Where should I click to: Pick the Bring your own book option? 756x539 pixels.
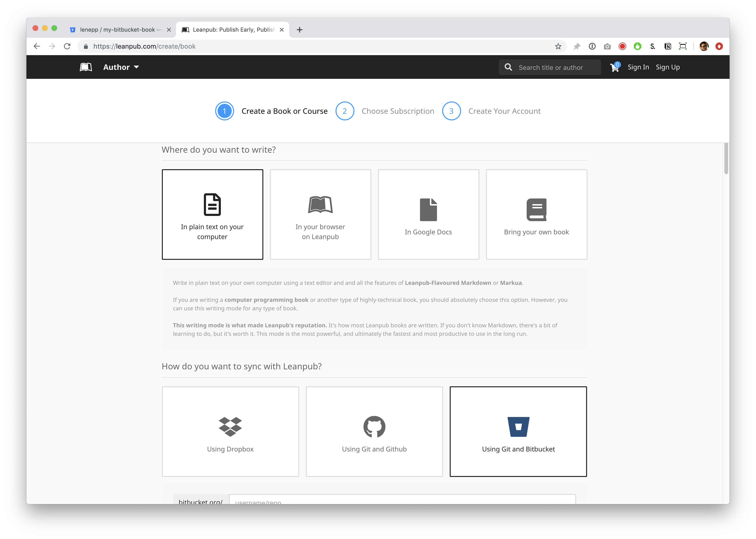coord(536,215)
